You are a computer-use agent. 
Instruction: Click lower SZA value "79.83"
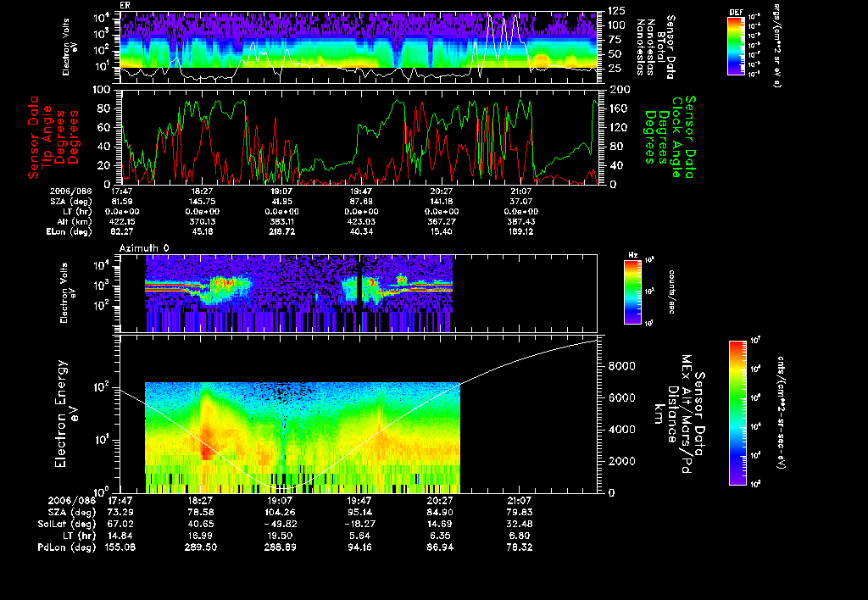(x=520, y=512)
